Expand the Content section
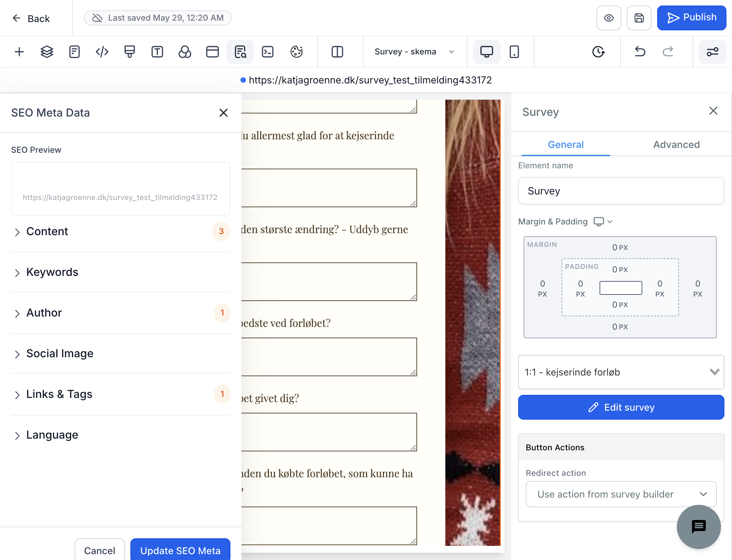 point(121,231)
